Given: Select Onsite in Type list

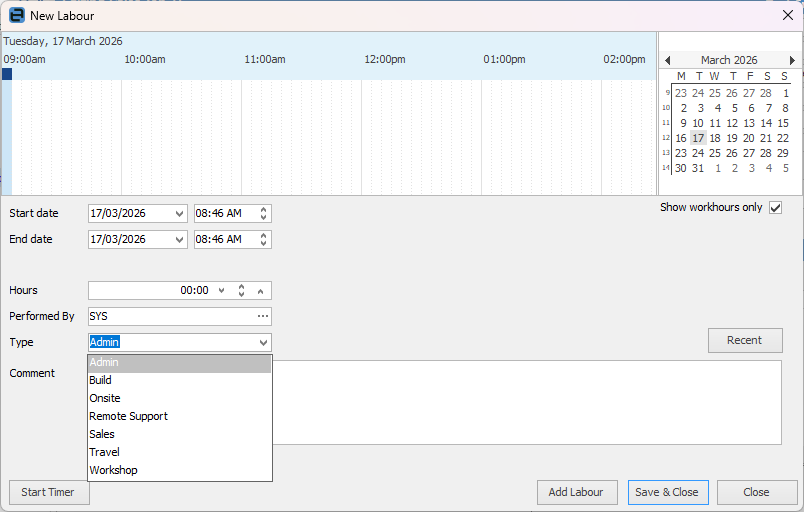Looking at the screenshot, I should click(179, 398).
